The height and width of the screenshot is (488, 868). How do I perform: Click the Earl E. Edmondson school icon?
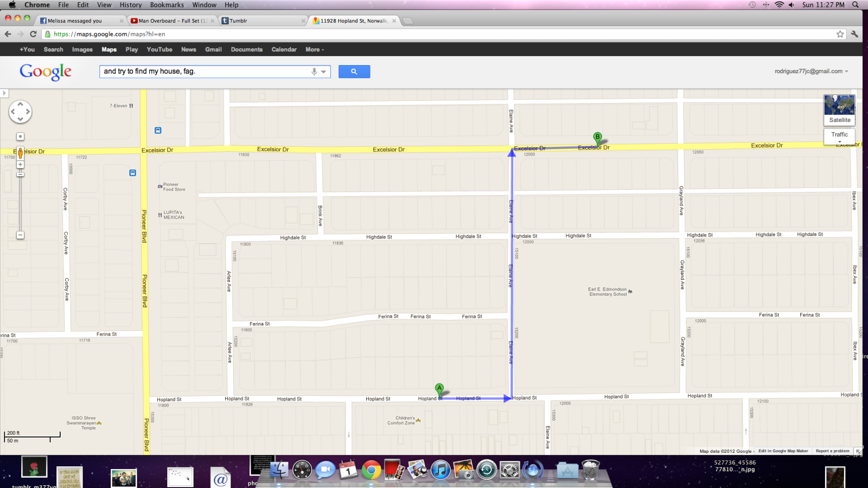[x=630, y=292]
